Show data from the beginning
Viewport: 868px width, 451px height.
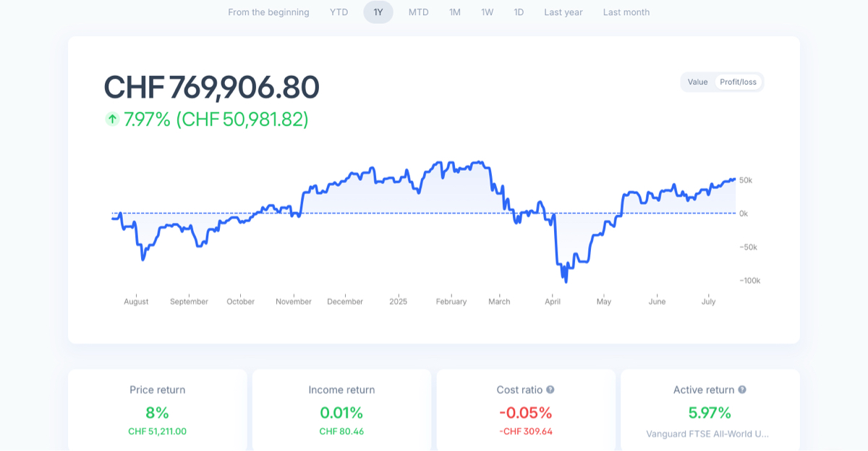point(268,12)
